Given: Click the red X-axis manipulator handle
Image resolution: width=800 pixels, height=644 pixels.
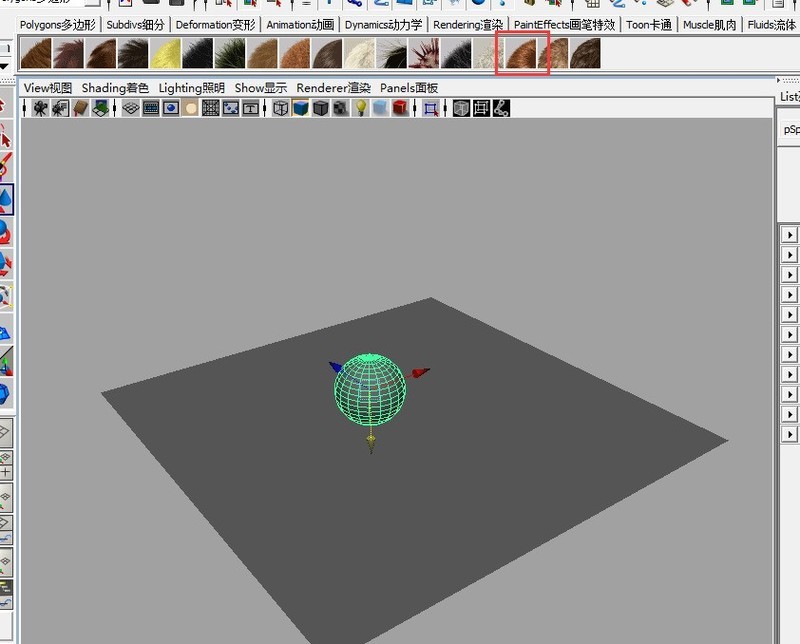Looking at the screenshot, I should point(420,372).
